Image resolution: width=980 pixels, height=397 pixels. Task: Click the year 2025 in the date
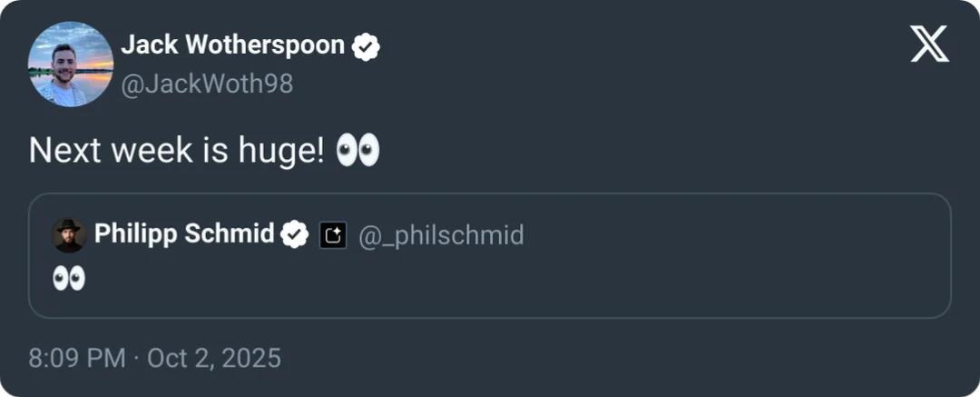click(x=250, y=358)
